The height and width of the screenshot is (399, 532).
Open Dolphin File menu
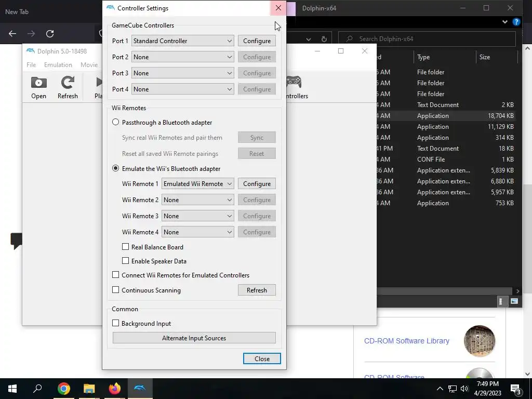[x=31, y=65]
